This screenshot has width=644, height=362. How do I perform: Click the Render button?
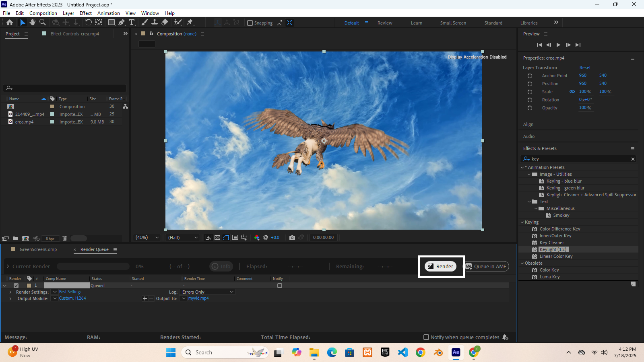click(441, 266)
